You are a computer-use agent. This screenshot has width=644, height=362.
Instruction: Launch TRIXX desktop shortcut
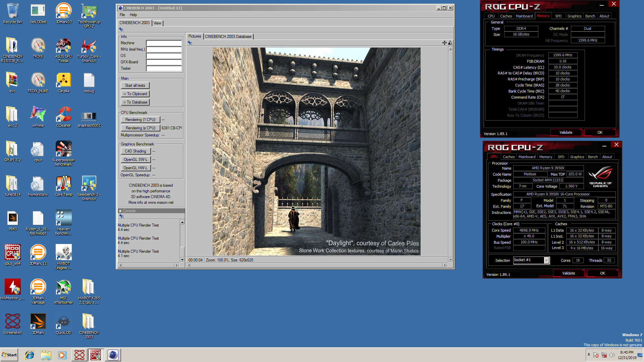coord(38,48)
